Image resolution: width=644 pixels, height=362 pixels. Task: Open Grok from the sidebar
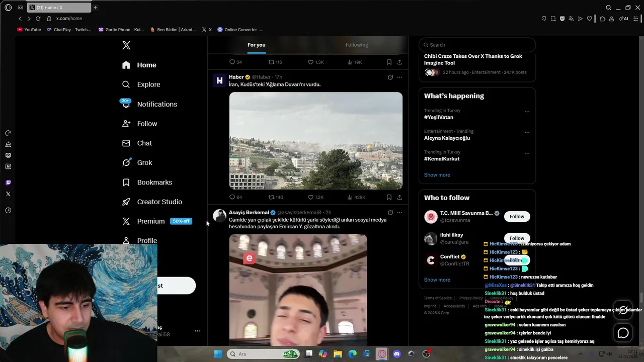(137, 162)
